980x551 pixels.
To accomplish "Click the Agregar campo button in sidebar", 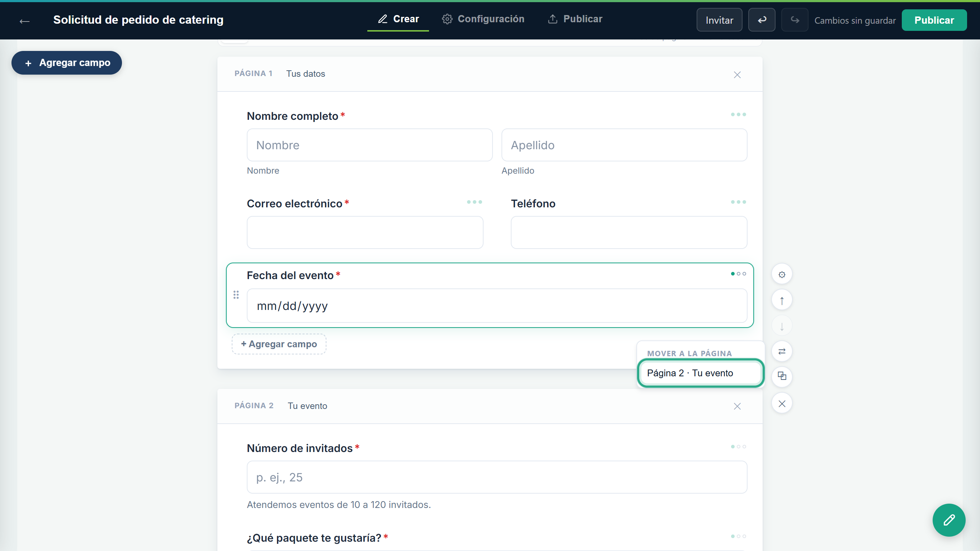I will coord(67,63).
